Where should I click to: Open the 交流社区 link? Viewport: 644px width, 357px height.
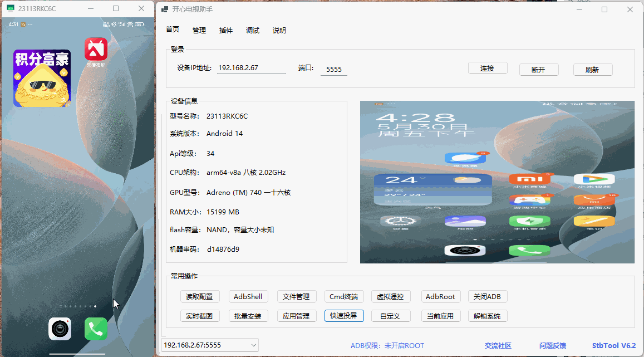point(498,345)
